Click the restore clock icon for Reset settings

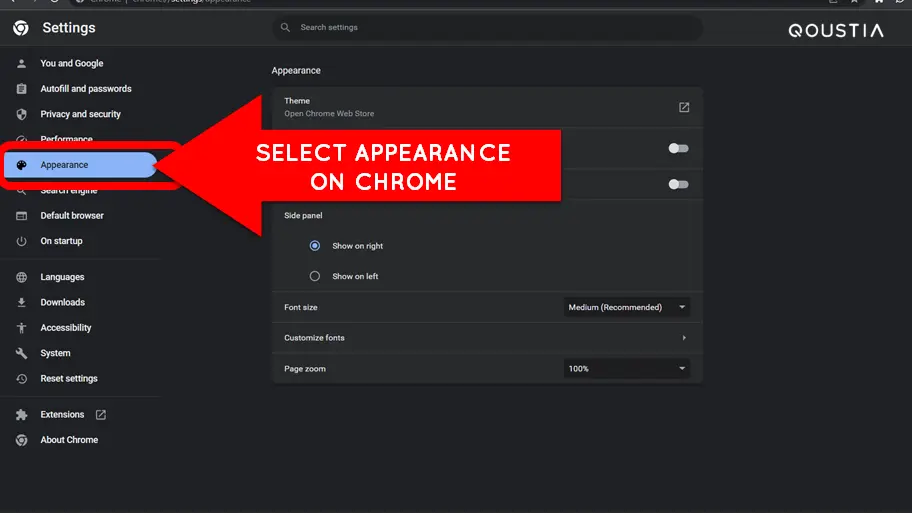click(x=22, y=379)
